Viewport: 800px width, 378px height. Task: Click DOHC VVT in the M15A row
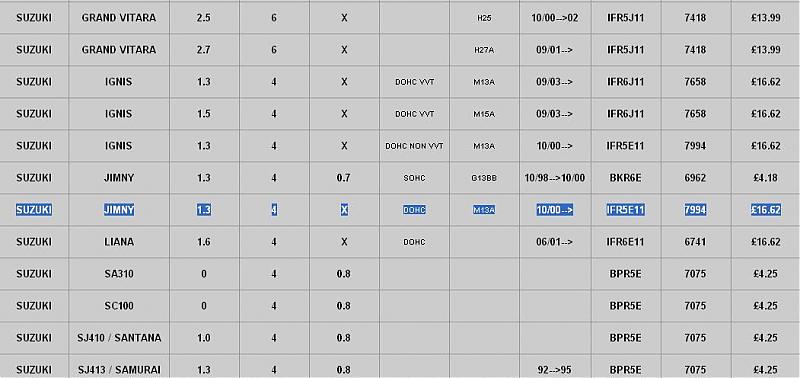point(414,114)
